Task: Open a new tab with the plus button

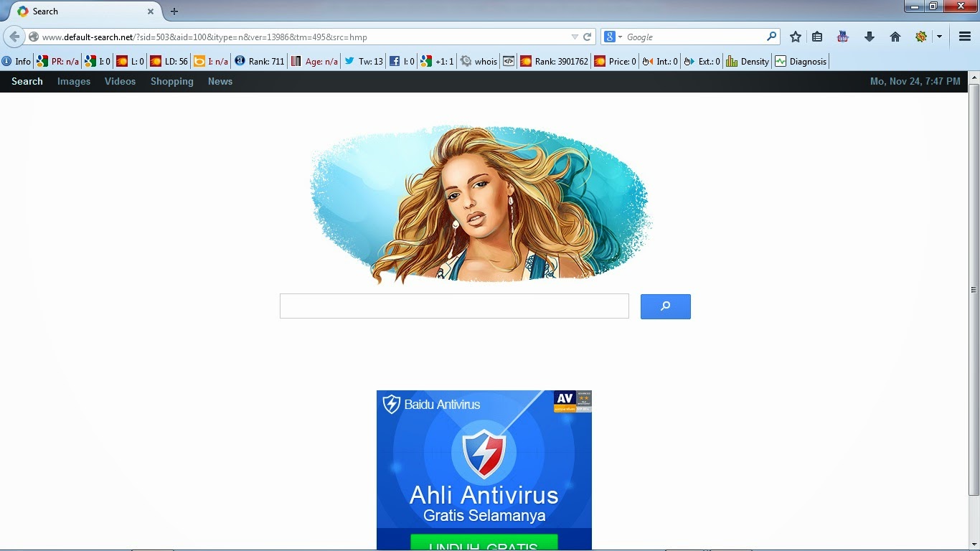Action: point(174,11)
